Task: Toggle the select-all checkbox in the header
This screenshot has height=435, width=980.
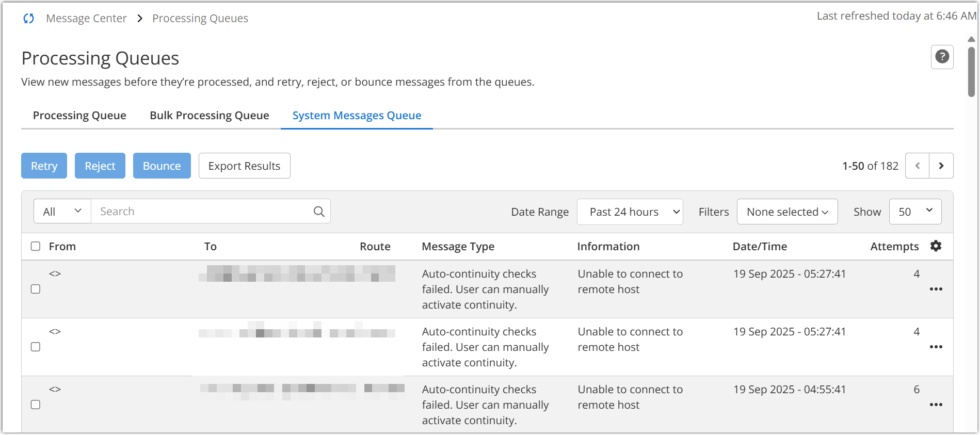Action: (36, 246)
